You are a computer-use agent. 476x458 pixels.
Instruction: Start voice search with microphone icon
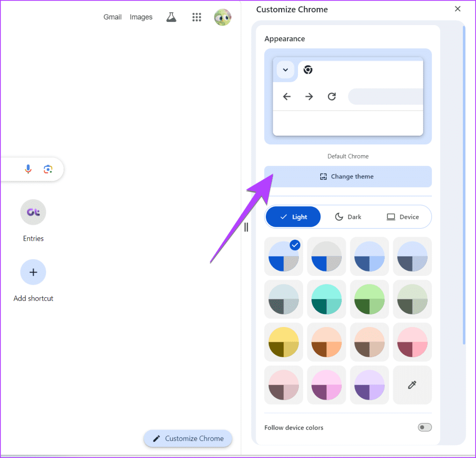[28, 169]
